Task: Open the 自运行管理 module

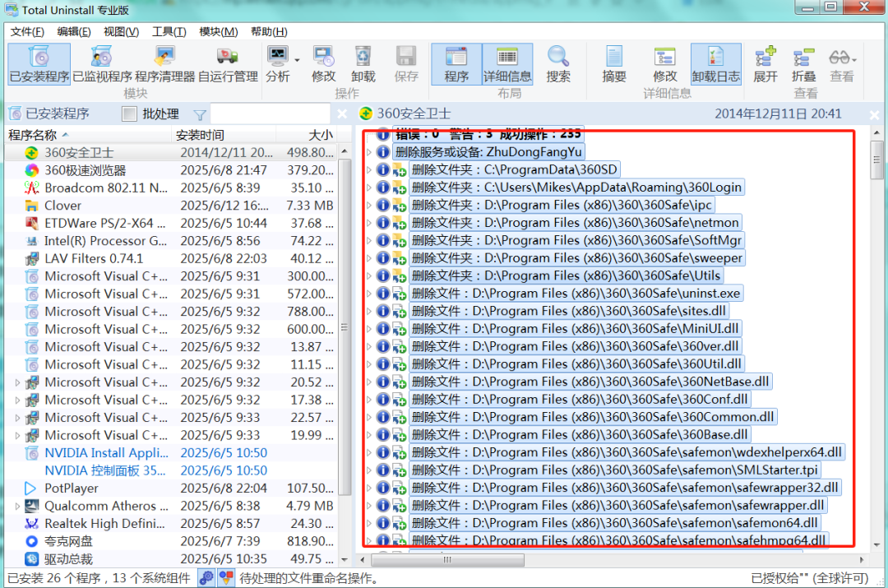Action: tap(228, 64)
